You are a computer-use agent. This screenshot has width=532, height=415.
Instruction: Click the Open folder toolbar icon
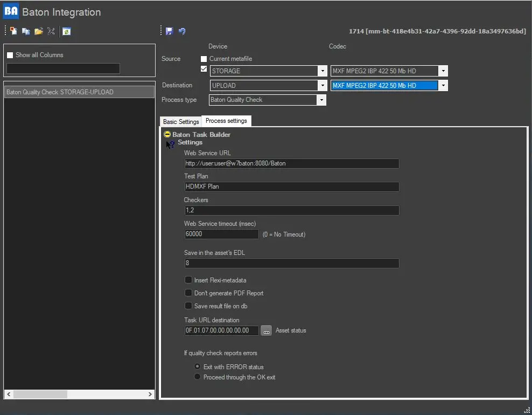(38, 31)
